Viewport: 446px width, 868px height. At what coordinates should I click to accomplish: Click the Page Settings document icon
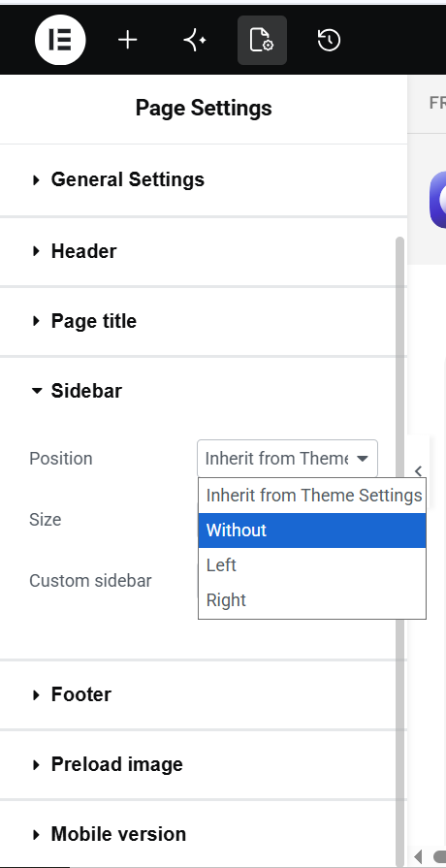point(263,40)
